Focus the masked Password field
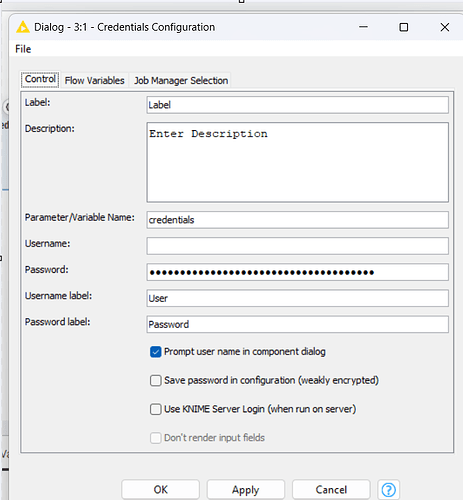This screenshot has height=500, width=463. tap(298, 272)
